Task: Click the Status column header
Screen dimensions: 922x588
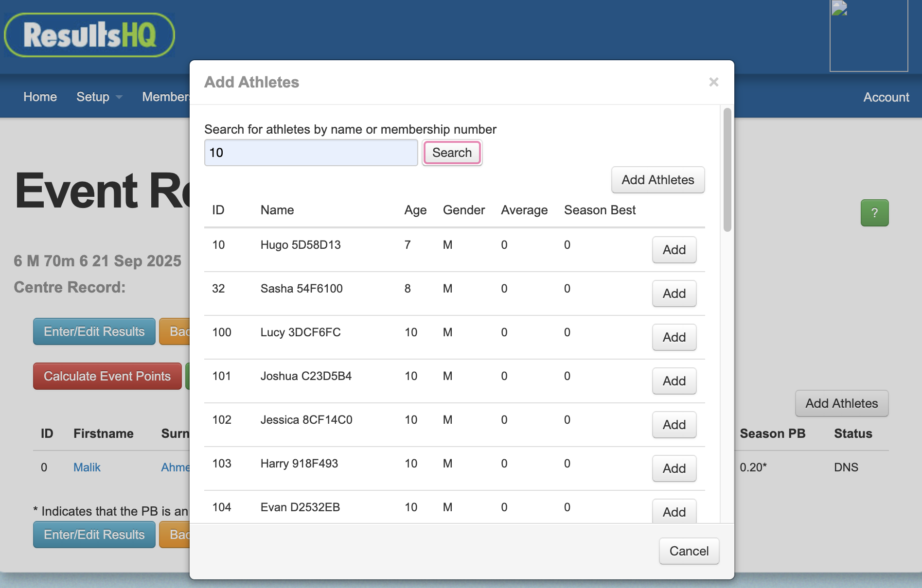Action: [x=853, y=433]
